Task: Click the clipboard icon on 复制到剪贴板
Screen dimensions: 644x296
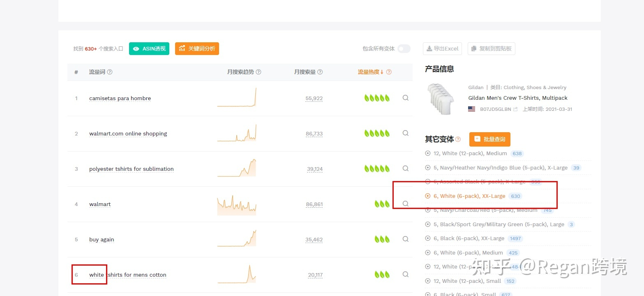Action: pos(473,48)
